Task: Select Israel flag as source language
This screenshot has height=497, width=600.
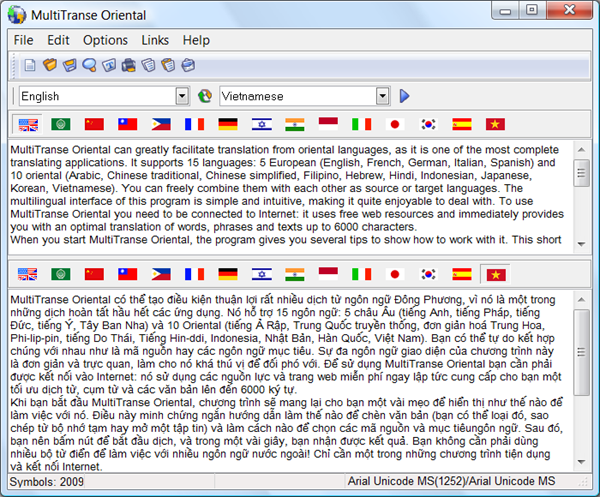Action: pyautogui.click(x=262, y=124)
